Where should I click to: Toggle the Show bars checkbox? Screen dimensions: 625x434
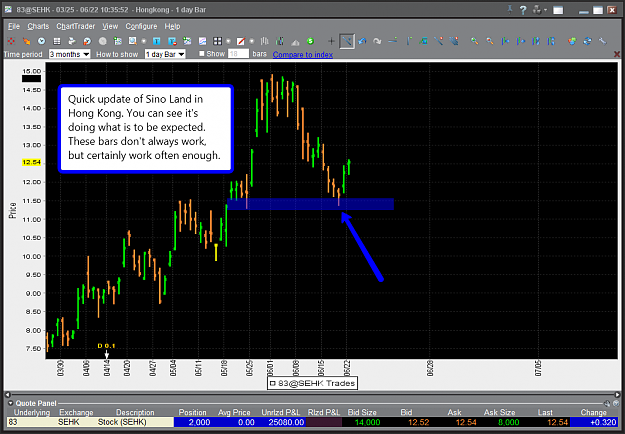(x=202, y=53)
